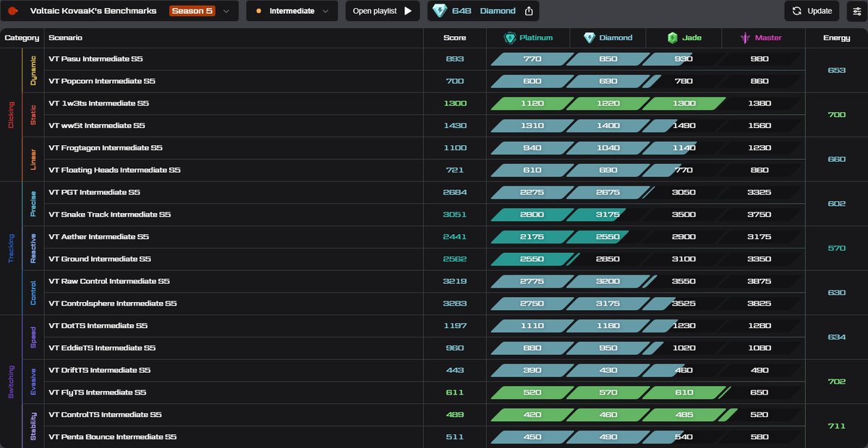The width and height of the screenshot is (868, 448).
Task: Click the Stability subcategory label
Action: (33, 426)
